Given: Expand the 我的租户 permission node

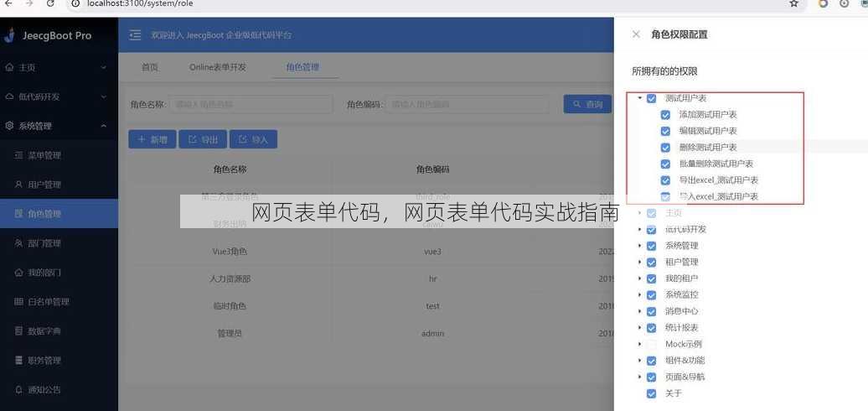Looking at the screenshot, I should (639, 278).
